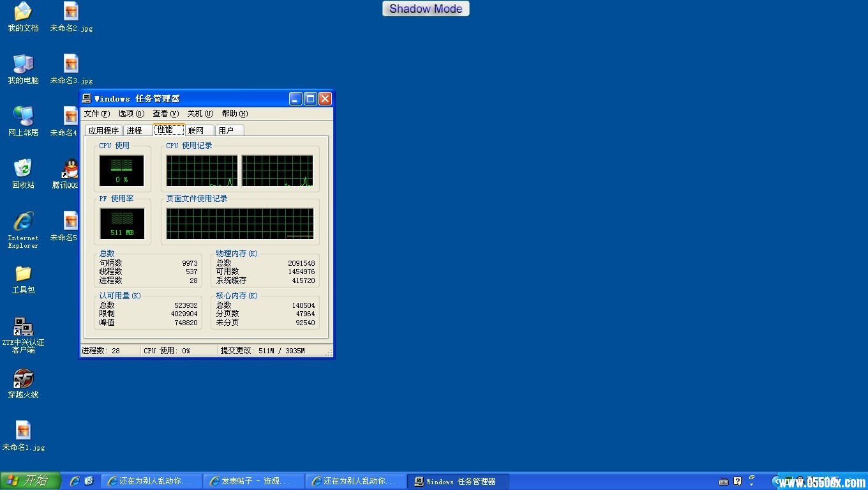Click the 开始 Start button
This screenshot has width=868, height=490.
30,481
